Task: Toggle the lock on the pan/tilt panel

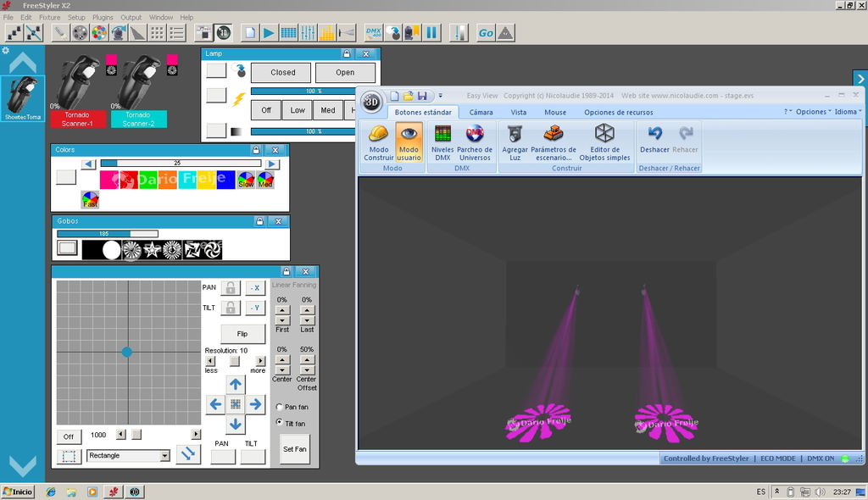Action: 287,271
